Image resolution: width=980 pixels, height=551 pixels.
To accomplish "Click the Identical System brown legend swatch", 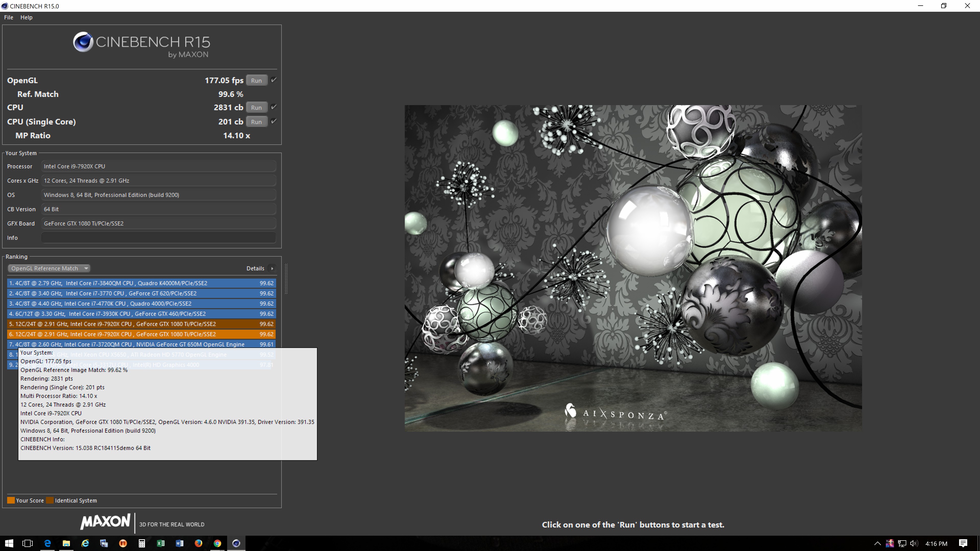I will (x=50, y=500).
